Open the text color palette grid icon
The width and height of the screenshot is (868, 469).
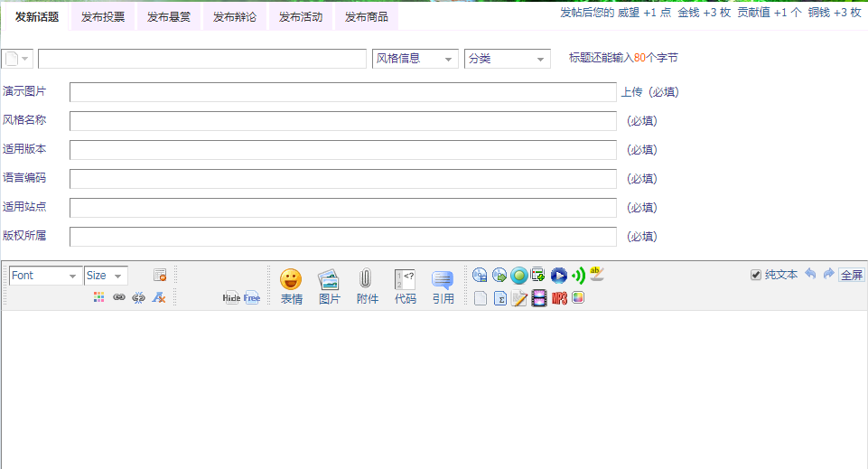(x=99, y=297)
